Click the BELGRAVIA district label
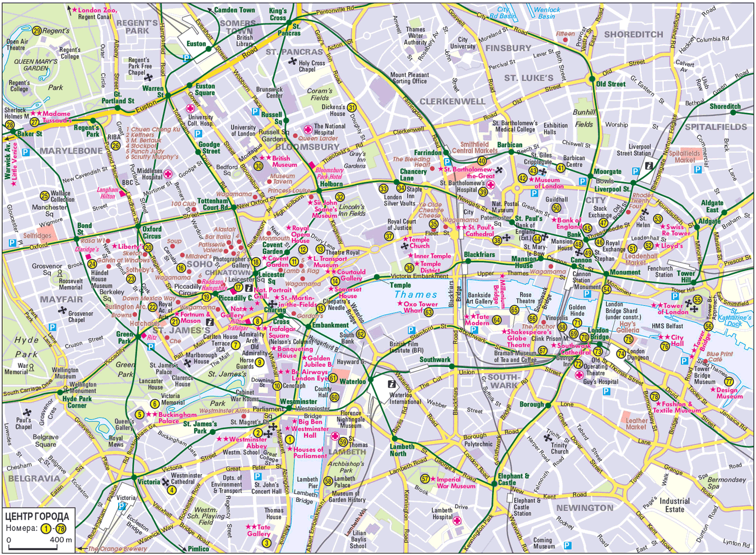The width and height of the screenshot is (756, 555). (x=34, y=478)
